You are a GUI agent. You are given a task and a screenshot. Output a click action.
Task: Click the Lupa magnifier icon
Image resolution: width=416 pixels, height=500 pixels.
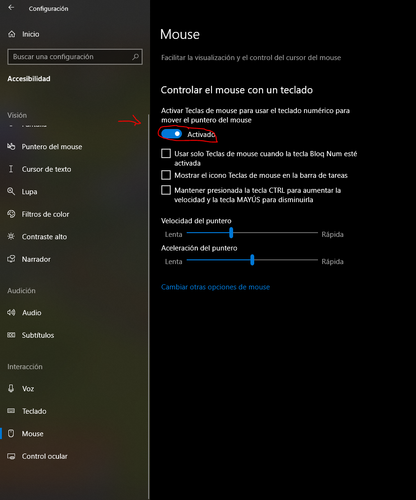[11, 191]
